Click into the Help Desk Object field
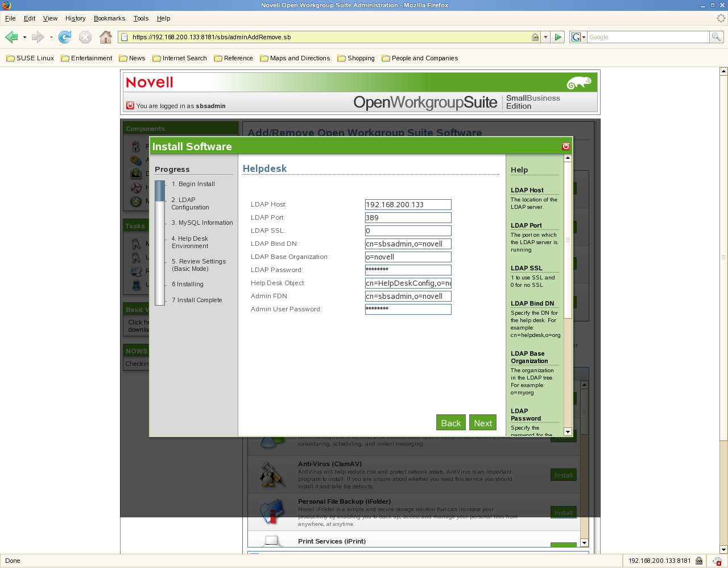728x568 pixels. point(408,283)
